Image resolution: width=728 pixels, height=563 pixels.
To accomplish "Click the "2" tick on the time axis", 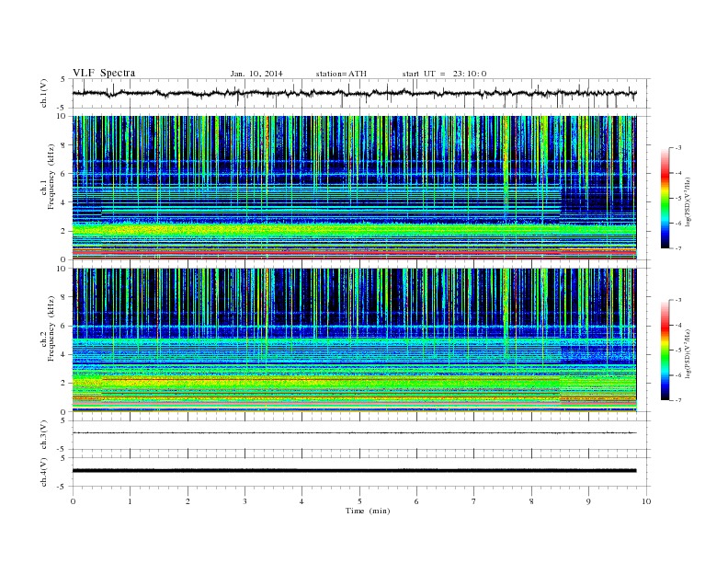I will (x=188, y=501).
